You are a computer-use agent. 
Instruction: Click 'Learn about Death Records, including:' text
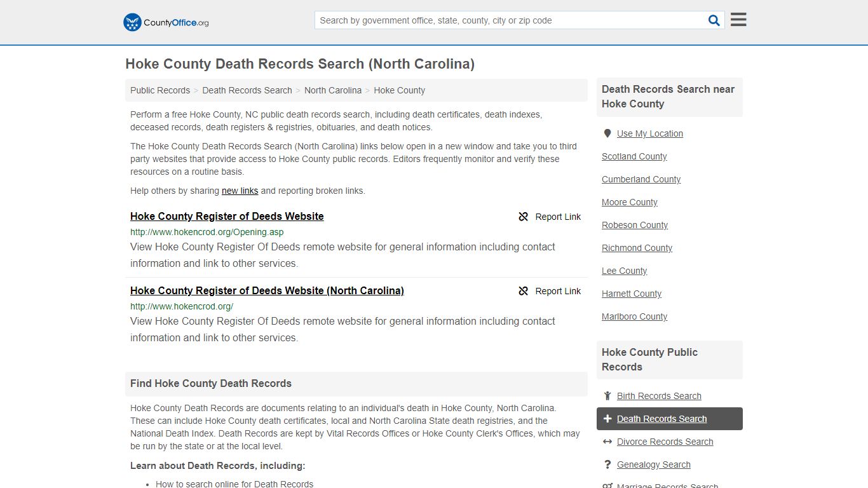[x=218, y=466]
